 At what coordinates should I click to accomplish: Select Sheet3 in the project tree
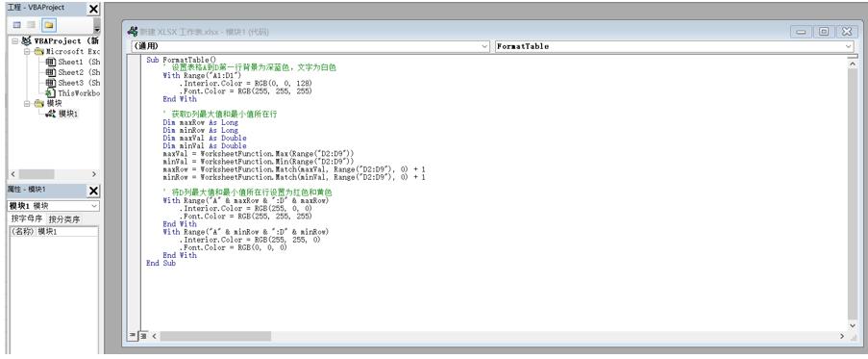click(78, 83)
